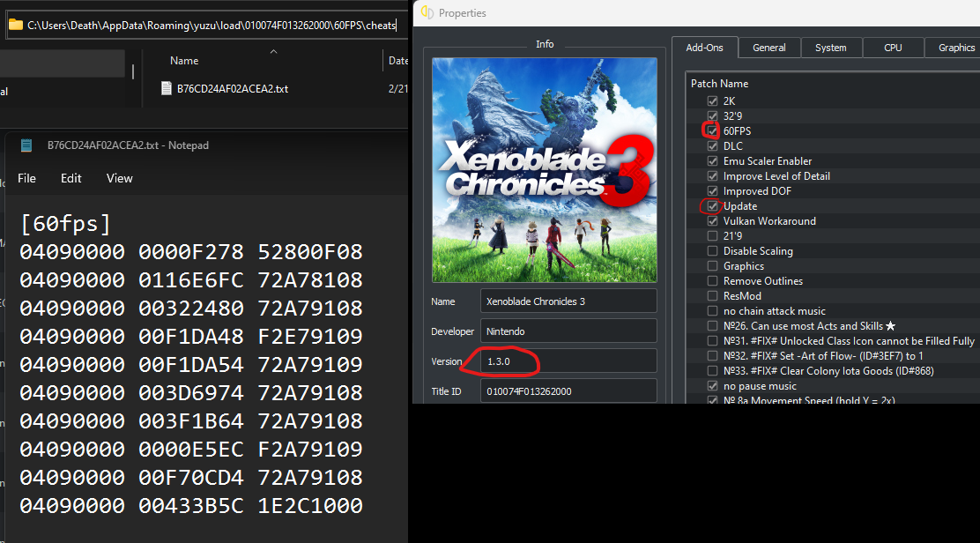The image size is (980, 543).
Task: Click the Patch Name column header
Action: click(719, 83)
